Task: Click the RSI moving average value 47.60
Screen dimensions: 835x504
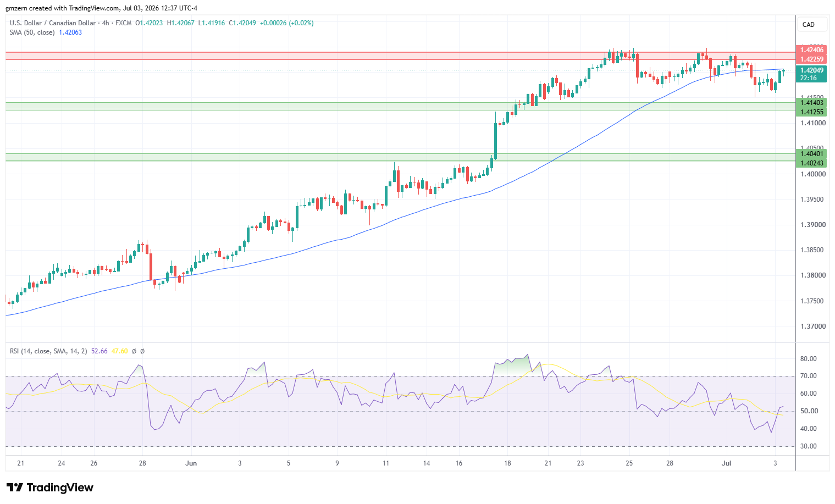Action: 120,351
